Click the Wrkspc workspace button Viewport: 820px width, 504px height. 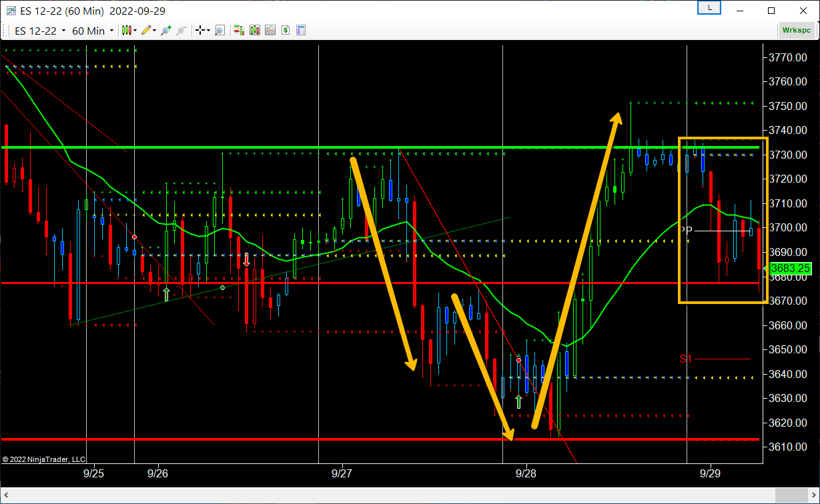797,30
